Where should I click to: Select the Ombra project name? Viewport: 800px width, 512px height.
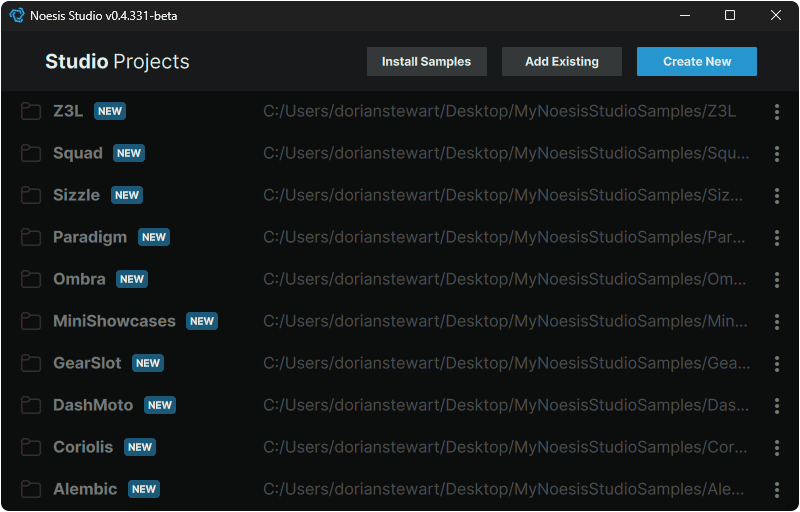pyautogui.click(x=79, y=279)
